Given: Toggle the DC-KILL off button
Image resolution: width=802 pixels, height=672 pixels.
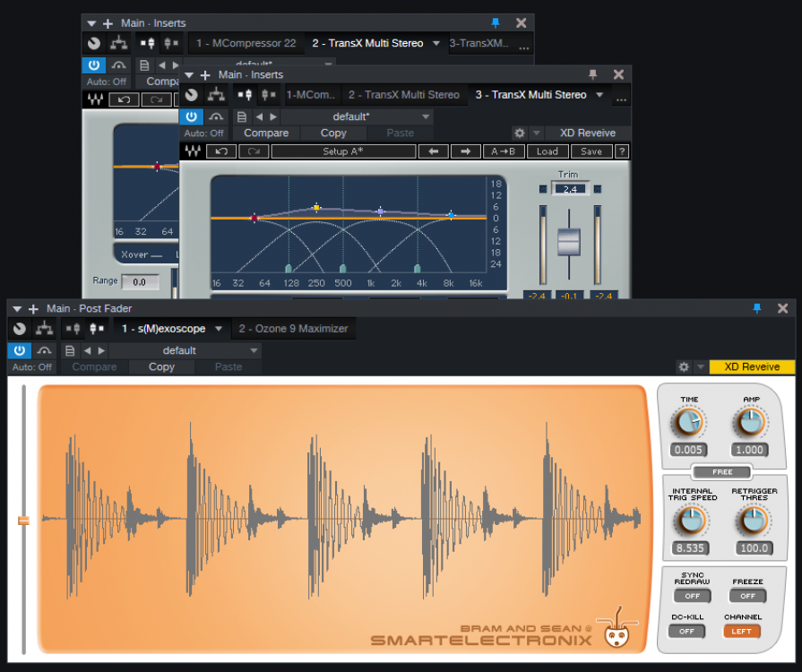Looking at the screenshot, I should 687,631.
